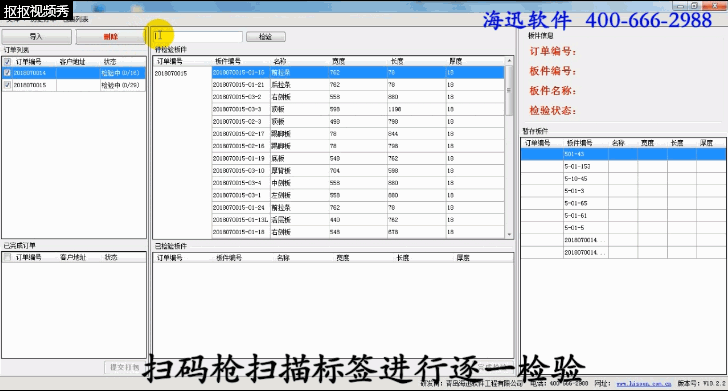The width and height of the screenshot is (728, 391).
Task: Tick the select-all checkbox in 已完成订单 header
Action: click(7, 257)
